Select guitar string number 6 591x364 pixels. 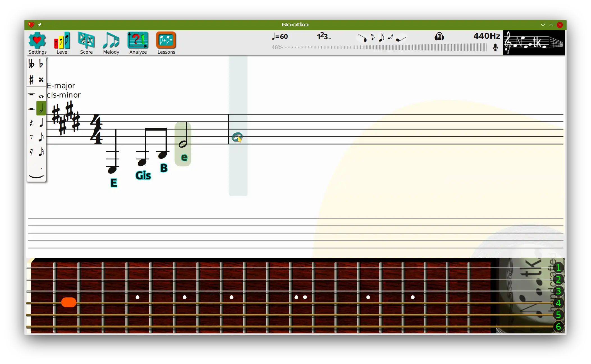pyautogui.click(x=558, y=327)
